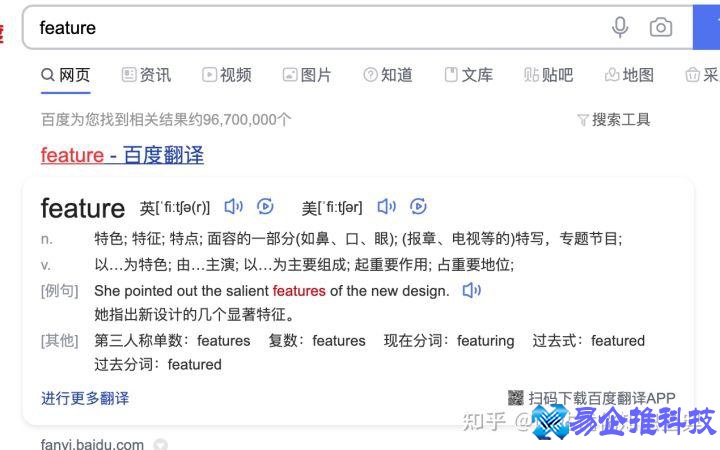Click the microphone voice search icon

620,28
